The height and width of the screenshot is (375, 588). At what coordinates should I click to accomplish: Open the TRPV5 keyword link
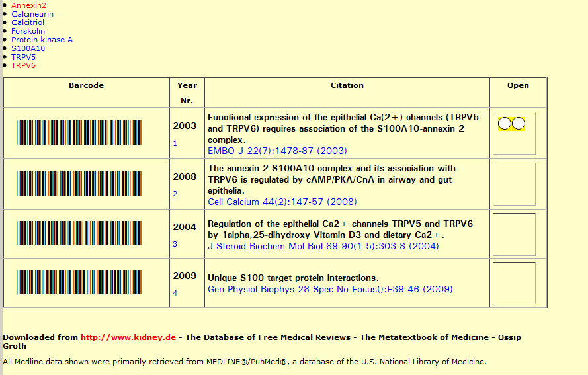[23, 57]
